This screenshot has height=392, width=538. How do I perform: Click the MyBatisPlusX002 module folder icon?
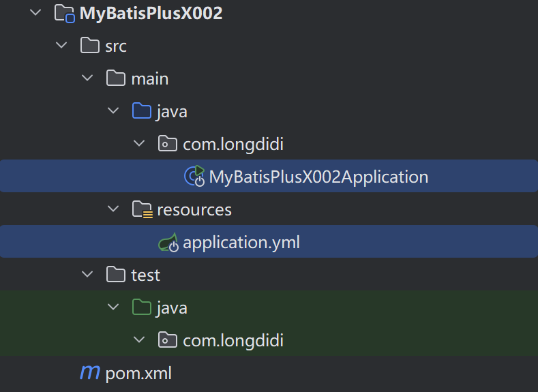(x=65, y=14)
